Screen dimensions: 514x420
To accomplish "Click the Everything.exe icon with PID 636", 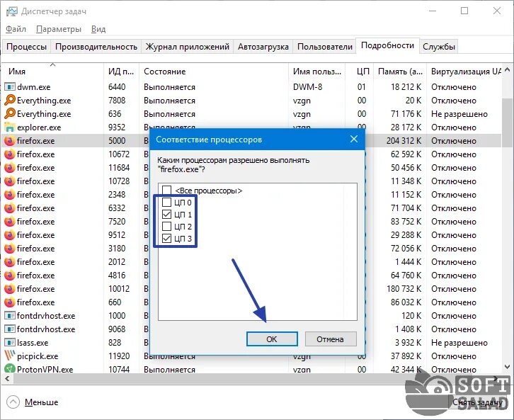I will (x=10, y=113).
